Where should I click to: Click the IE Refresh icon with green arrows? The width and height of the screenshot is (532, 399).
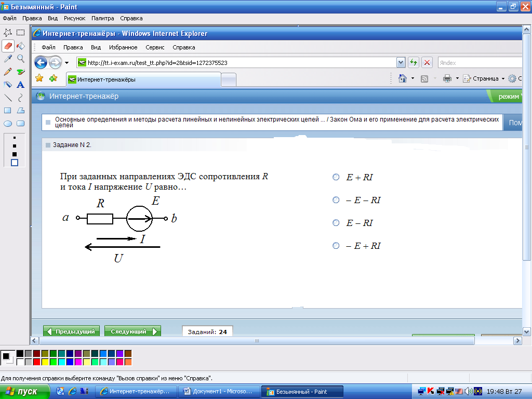413,62
